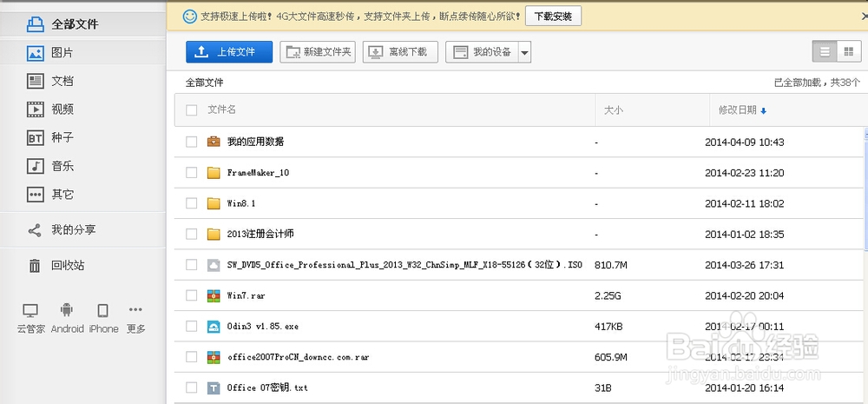The image size is (868, 404).
Task: Click the folder icon of Win8.1
Action: 214,203
